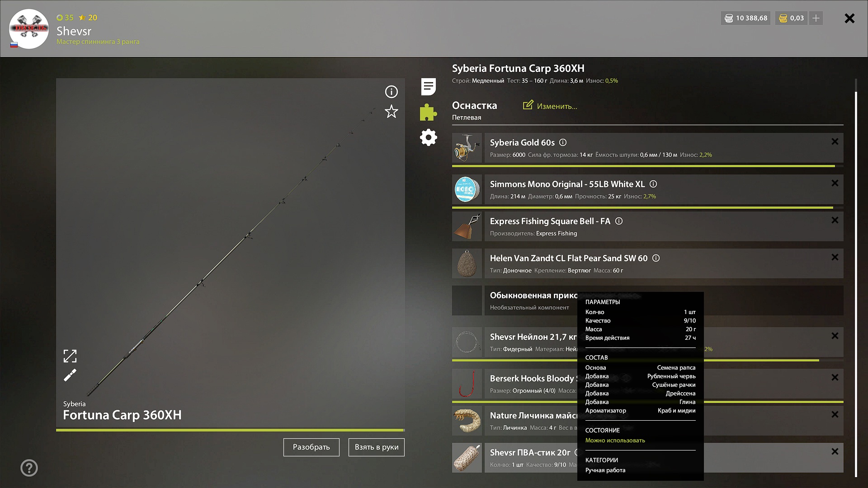Viewport: 868px width, 488px height.
Task: Click Изменить… to change rig type
Action: tap(557, 106)
